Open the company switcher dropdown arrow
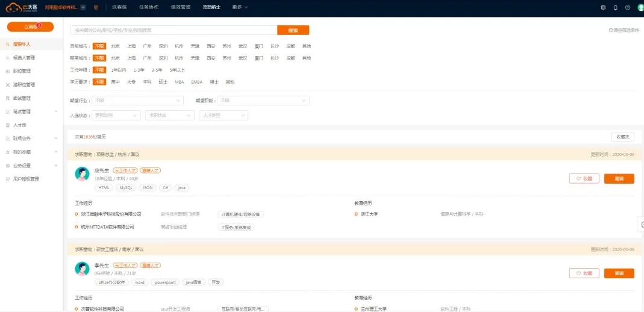The image size is (644, 312). tap(83, 7)
